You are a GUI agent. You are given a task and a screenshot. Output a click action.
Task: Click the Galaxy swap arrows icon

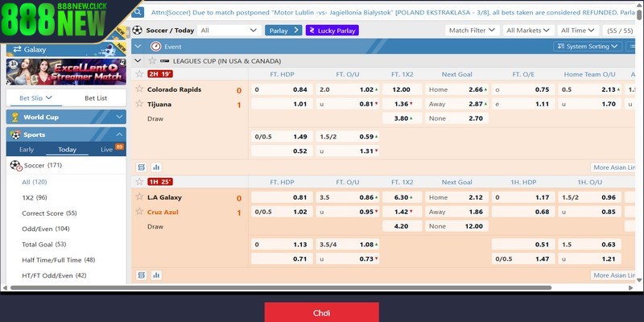14,49
